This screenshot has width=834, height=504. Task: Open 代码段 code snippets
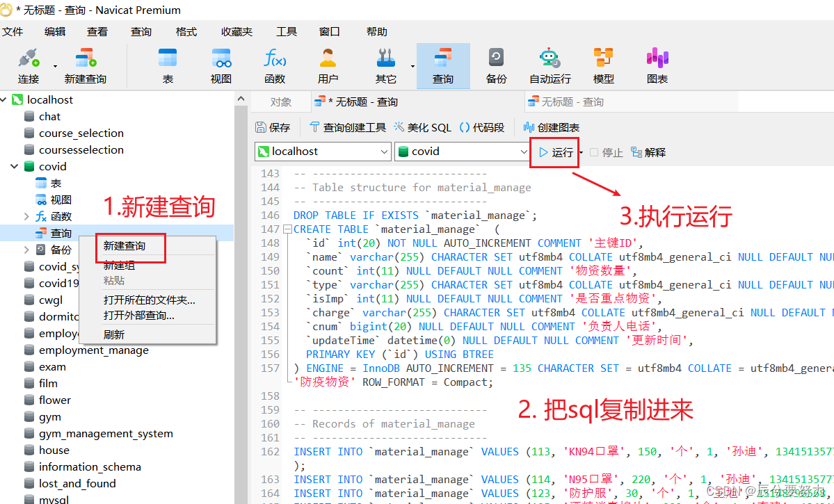click(x=482, y=128)
